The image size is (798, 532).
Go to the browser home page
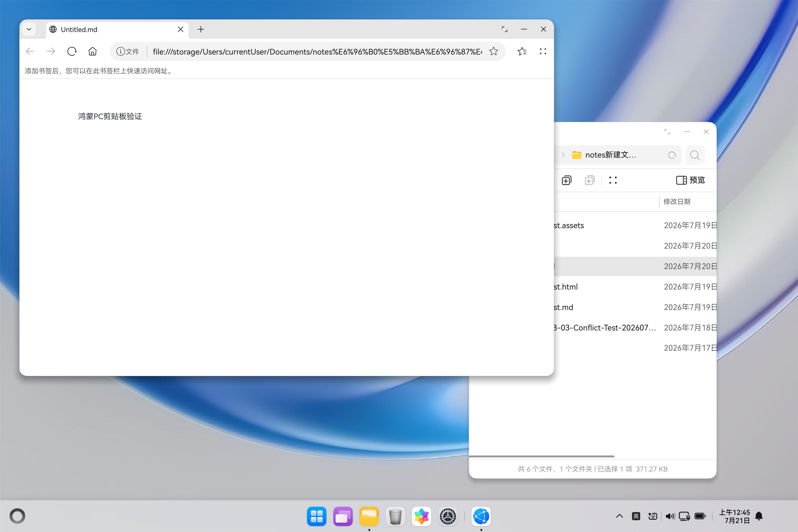tap(93, 51)
